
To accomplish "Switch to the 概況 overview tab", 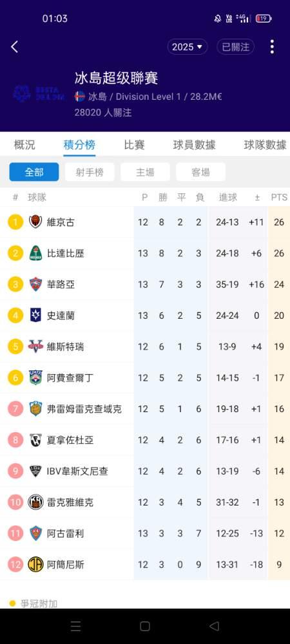I will pos(24,145).
